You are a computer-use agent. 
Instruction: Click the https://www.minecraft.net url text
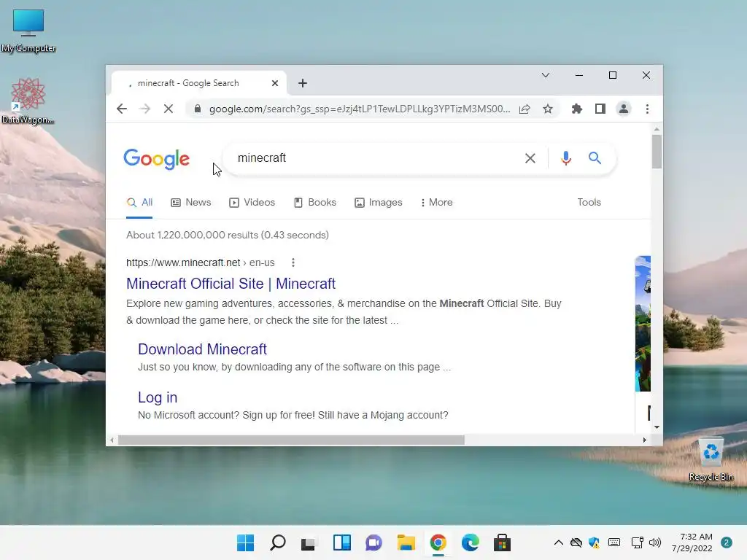[183, 262]
